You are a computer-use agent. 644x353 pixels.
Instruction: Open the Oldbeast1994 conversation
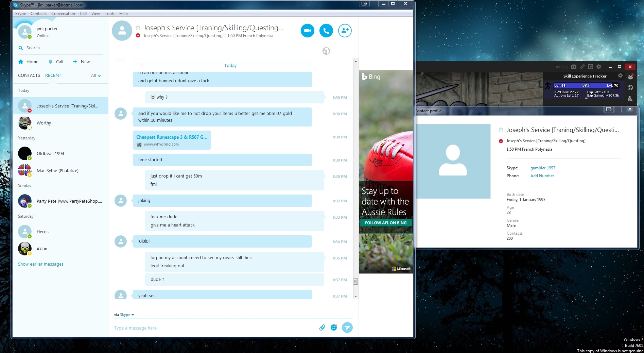click(60, 153)
